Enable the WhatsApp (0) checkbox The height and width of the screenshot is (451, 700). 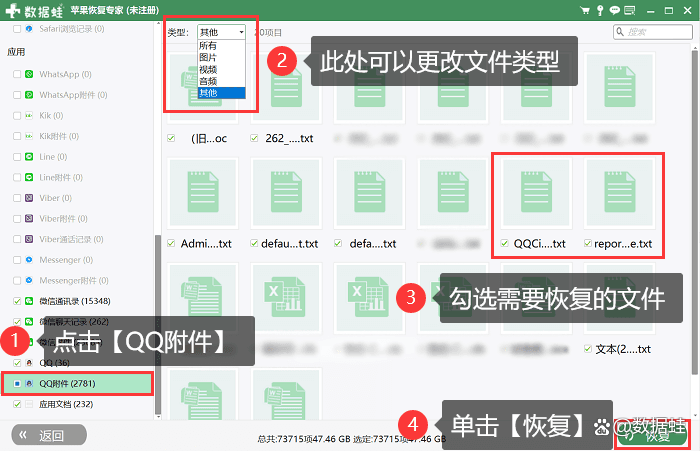pos(17,74)
